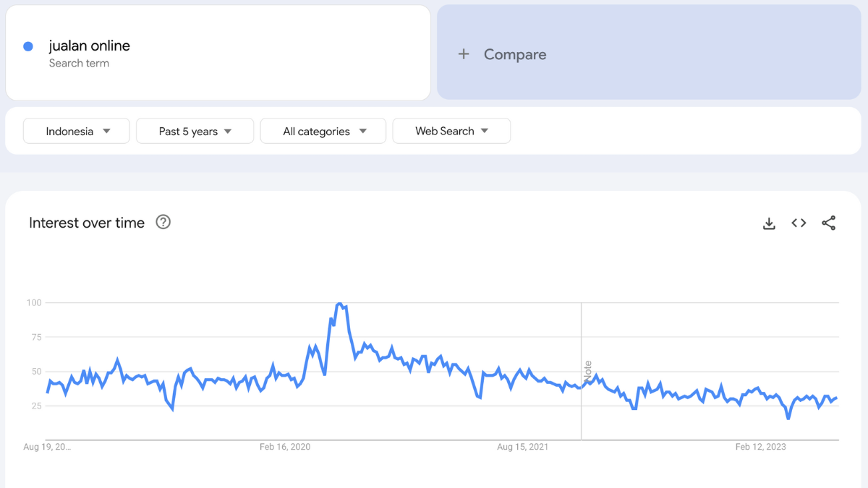Share the interest over time chart
868x488 pixels.
tap(829, 223)
